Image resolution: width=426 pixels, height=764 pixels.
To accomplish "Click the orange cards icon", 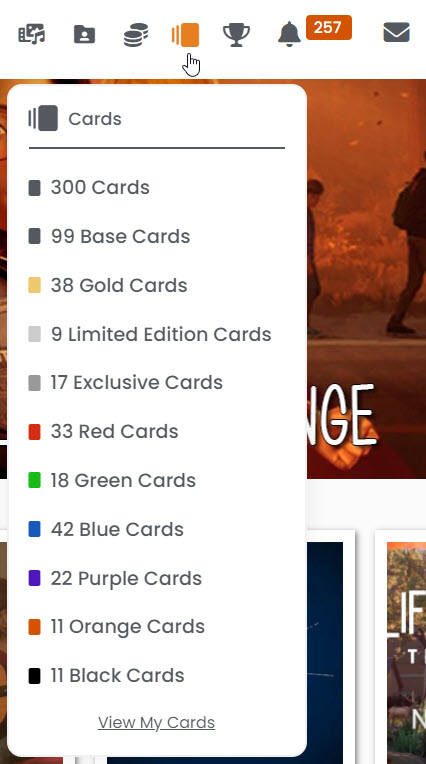I will pos(185,35).
